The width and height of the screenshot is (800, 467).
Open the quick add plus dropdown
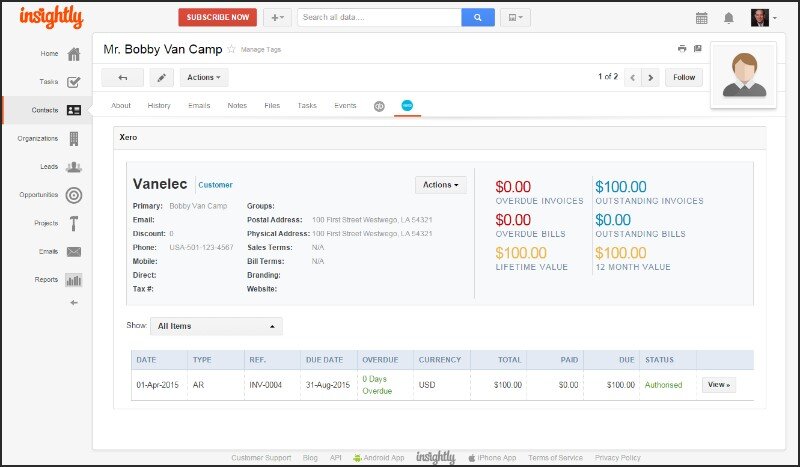point(277,18)
